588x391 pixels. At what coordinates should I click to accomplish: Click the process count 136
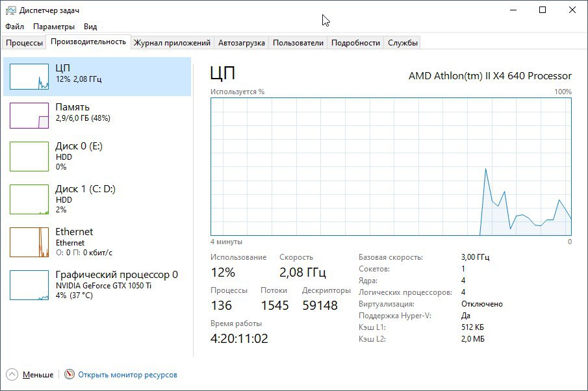coord(222,305)
